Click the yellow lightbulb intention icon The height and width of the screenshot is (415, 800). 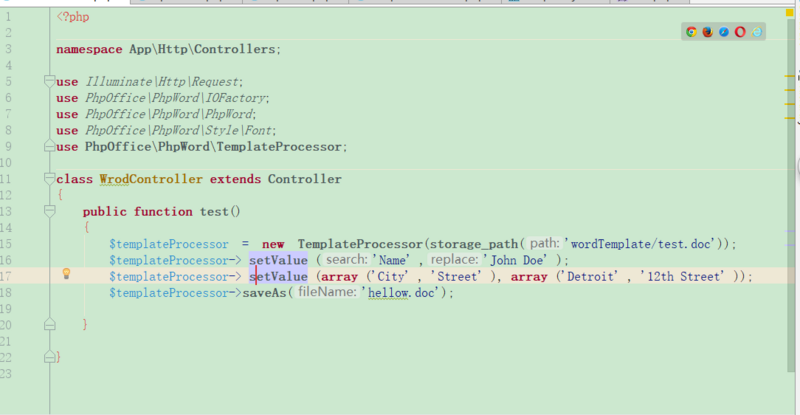(x=67, y=274)
